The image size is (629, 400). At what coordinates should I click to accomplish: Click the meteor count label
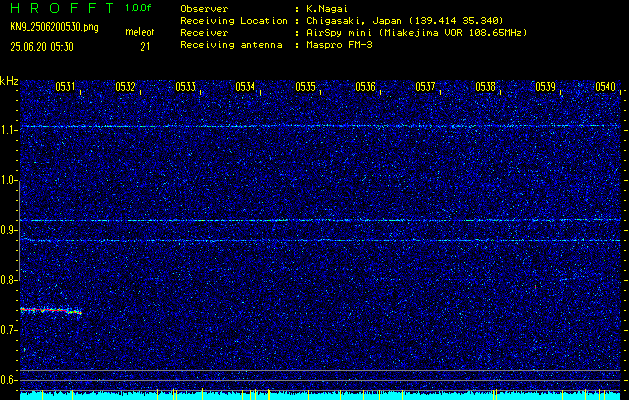pos(140,32)
